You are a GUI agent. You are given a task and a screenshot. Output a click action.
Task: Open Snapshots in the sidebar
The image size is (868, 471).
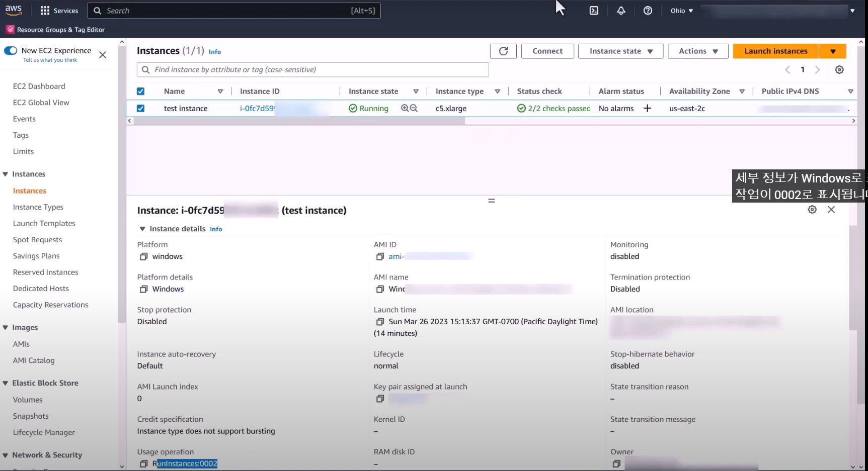pos(31,416)
